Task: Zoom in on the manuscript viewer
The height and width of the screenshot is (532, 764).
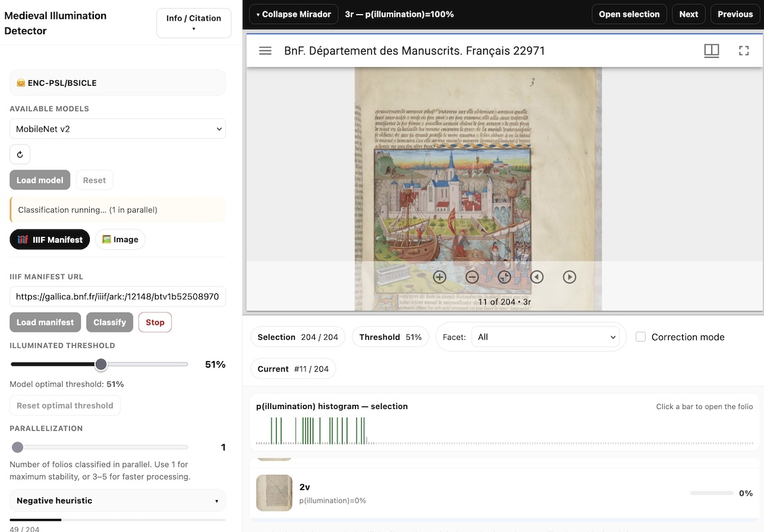Action: 439,277
